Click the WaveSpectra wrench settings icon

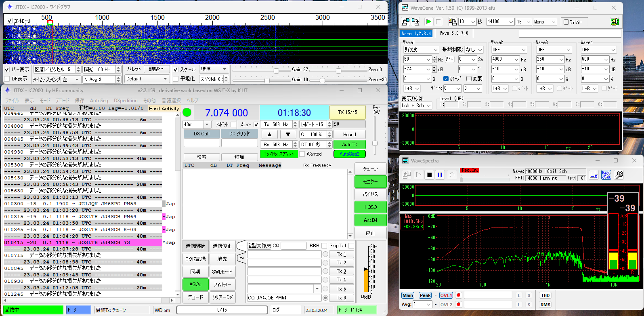[619, 175]
